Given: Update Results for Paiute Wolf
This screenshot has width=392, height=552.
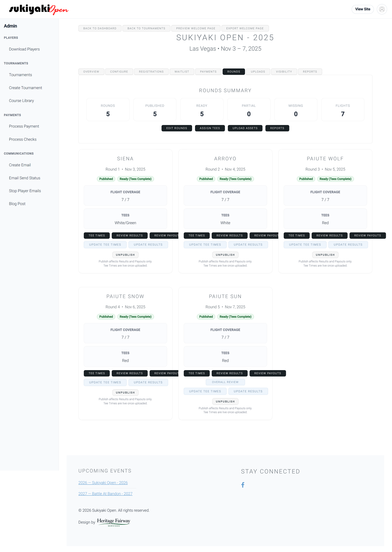Looking at the screenshot, I should coord(348,245).
